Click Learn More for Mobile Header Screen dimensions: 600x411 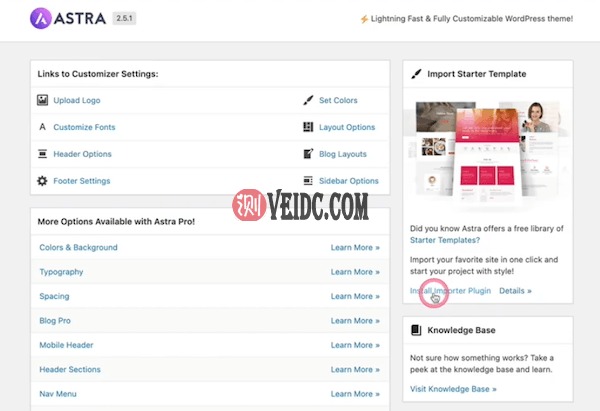click(x=355, y=345)
